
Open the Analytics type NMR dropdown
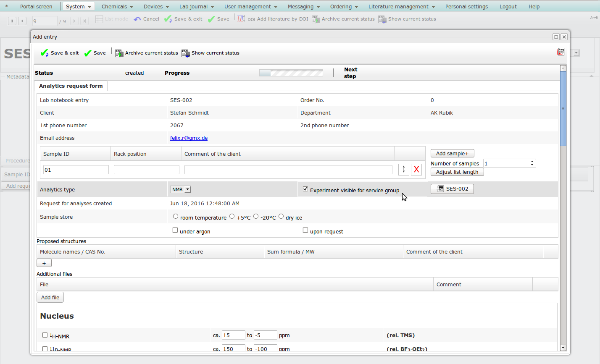coord(181,189)
